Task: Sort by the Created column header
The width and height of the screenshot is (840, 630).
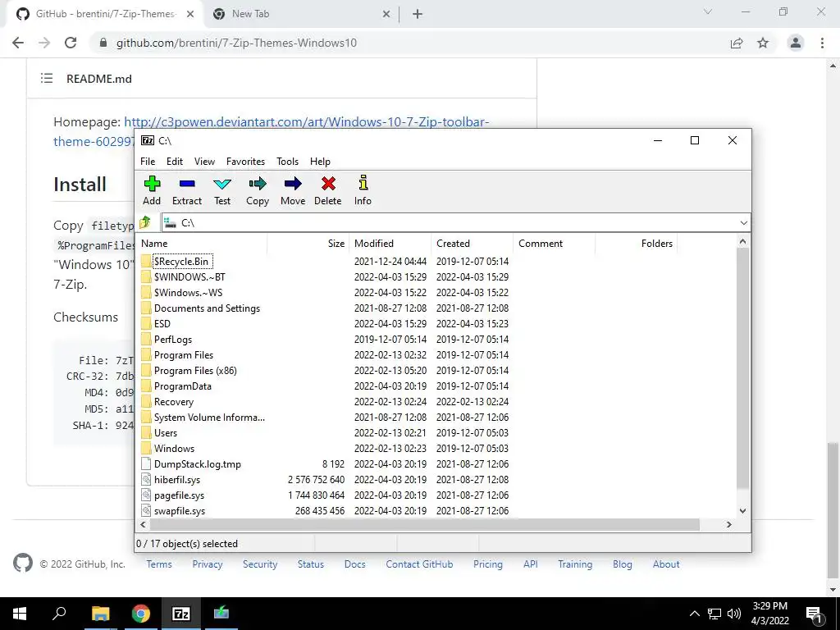Action: pos(472,243)
